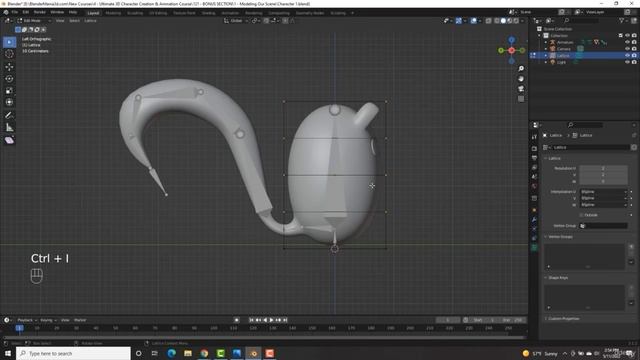Toggle Collection visibility eye
The width and height of the screenshot is (640, 360).
point(627,36)
